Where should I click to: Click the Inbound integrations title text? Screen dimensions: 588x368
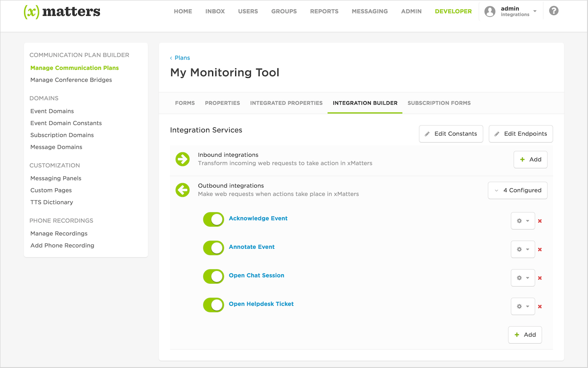coord(228,155)
